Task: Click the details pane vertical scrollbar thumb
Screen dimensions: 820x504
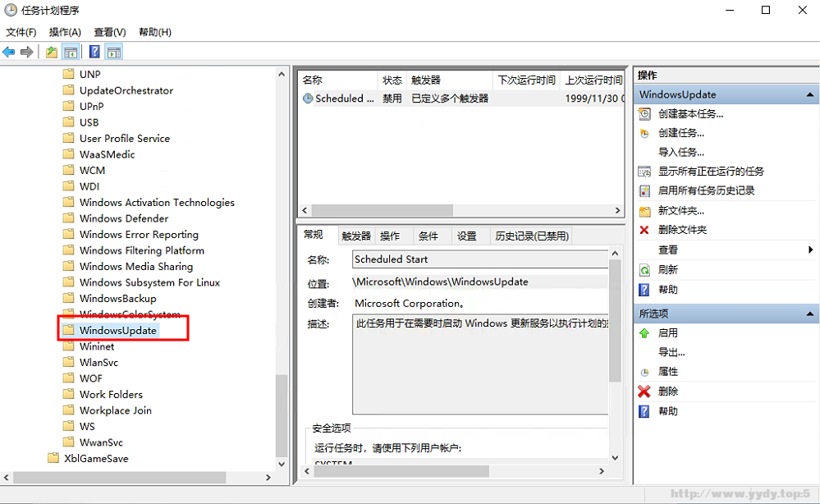Action: [x=615, y=321]
